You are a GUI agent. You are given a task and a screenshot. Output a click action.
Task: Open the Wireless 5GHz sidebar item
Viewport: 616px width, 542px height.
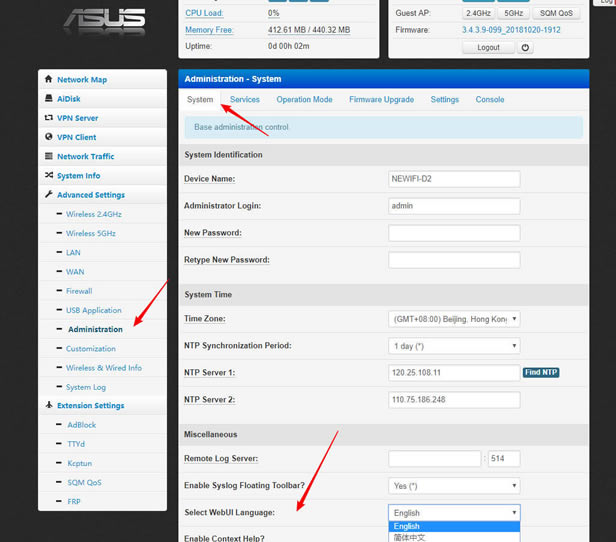(91, 234)
